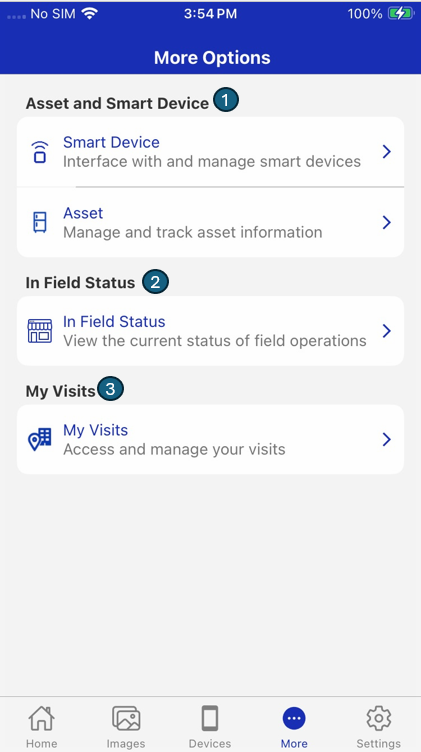Expand In Field Status chevron arrow
The image size is (421, 752).
387,331
